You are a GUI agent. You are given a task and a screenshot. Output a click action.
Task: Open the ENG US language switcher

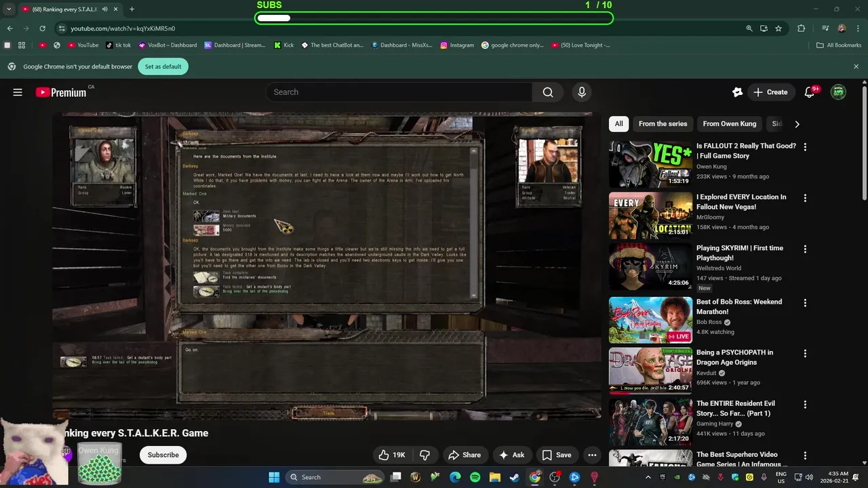tap(781, 477)
